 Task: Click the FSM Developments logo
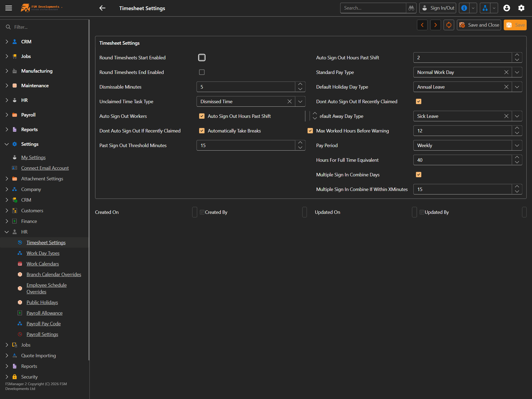(41, 8)
